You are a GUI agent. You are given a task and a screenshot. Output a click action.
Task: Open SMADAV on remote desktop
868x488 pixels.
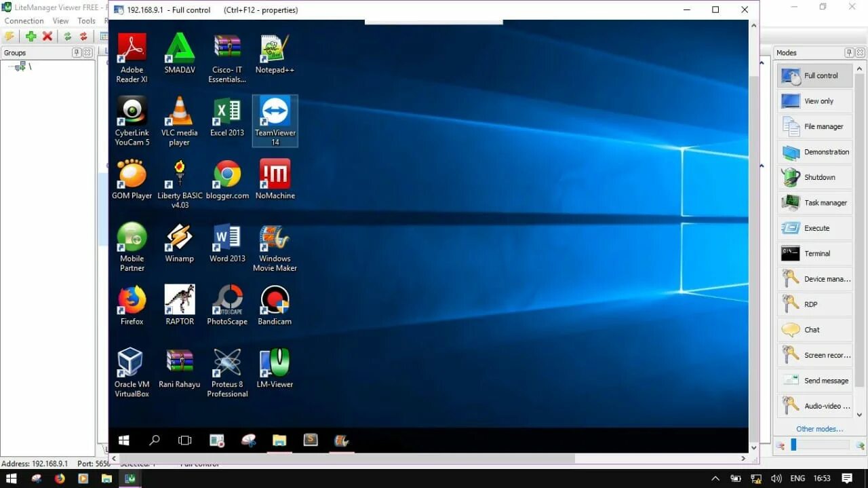coord(180,54)
